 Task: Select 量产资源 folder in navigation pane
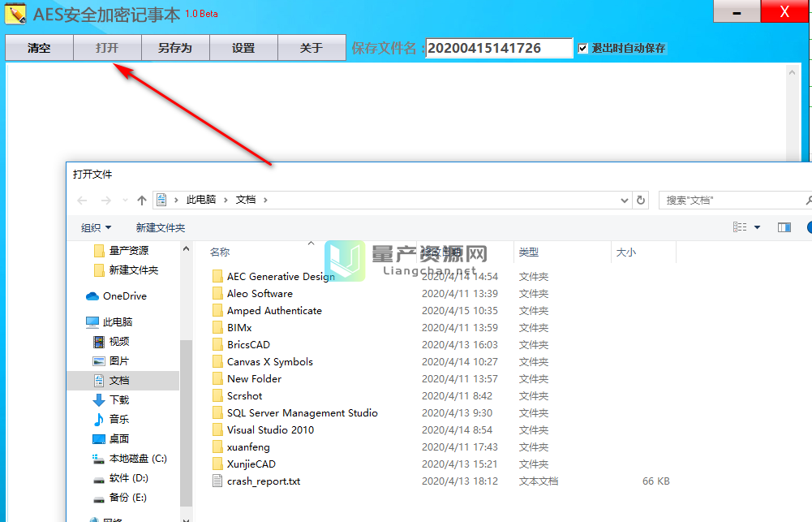point(128,251)
